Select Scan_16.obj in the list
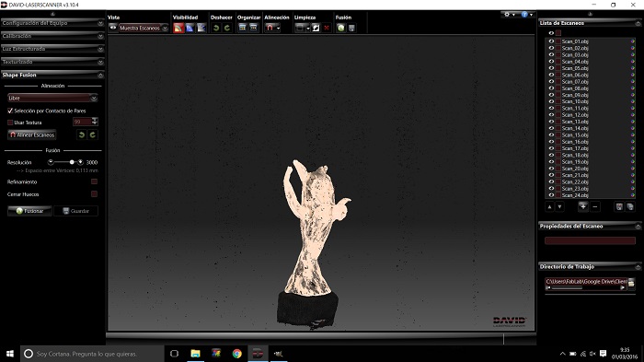The height and width of the screenshot is (362, 644). 575,142
